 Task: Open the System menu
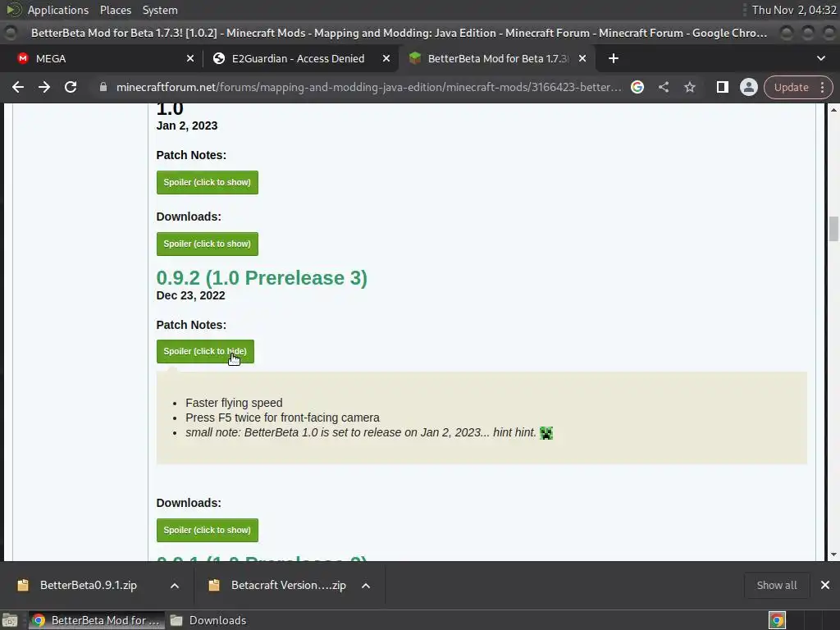(160, 10)
